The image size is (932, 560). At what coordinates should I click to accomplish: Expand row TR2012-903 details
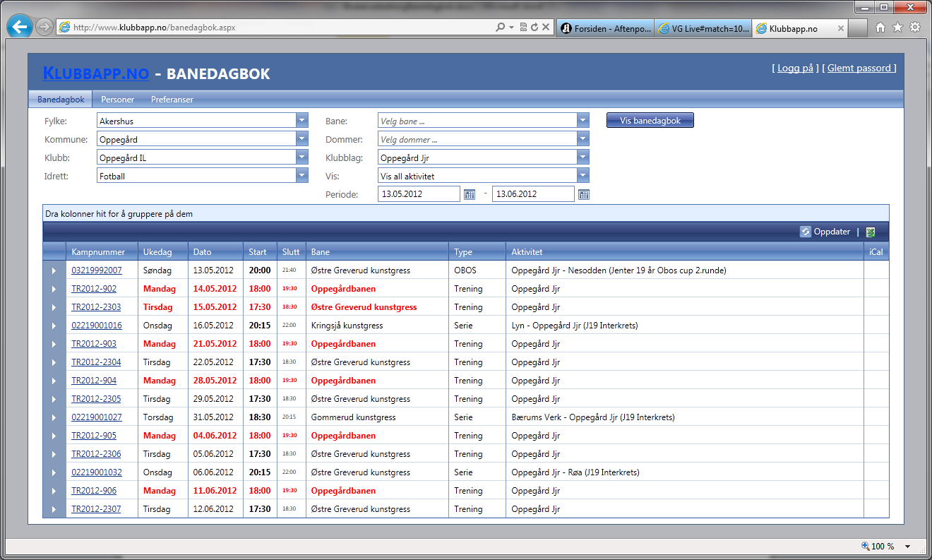(x=54, y=344)
